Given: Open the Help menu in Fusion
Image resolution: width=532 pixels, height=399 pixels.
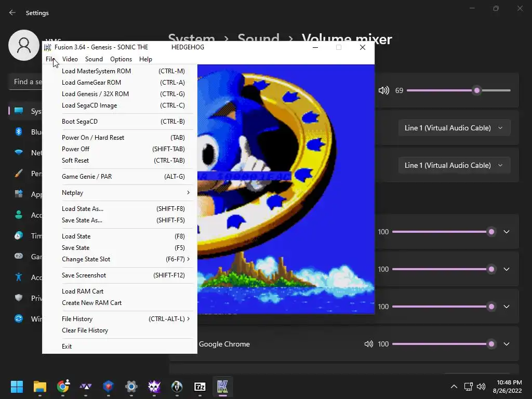Looking at the screenshot, I should pyautogui.click(x=145, y=59).
